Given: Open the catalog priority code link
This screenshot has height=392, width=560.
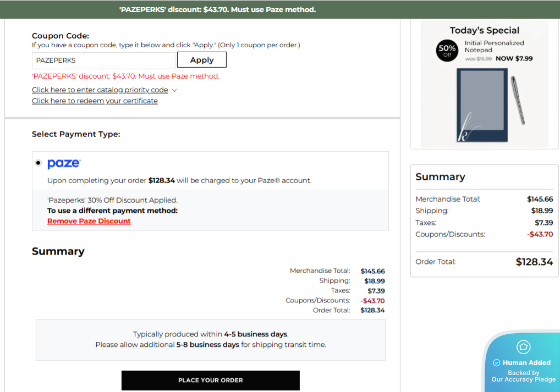Looking at the screenshot, I should (100, 90).
